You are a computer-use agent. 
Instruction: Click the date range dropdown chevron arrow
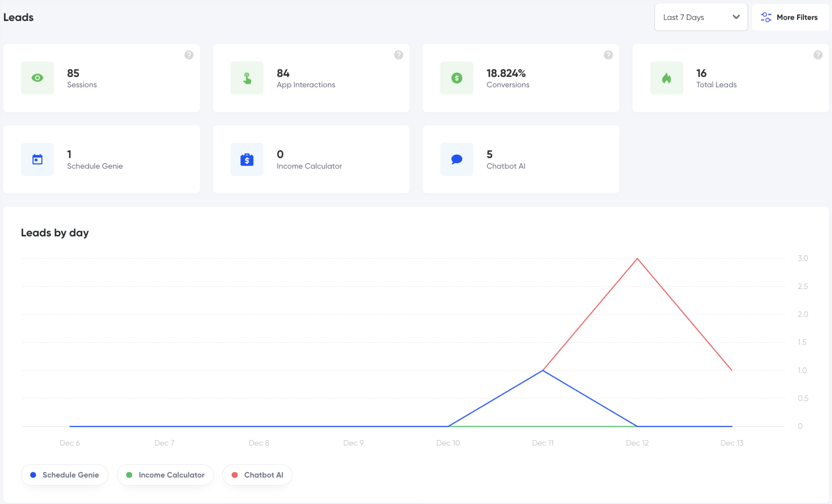click(x=736, y=17)
